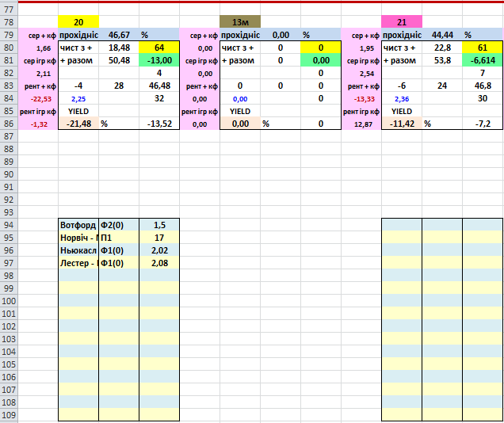Click the cell with value 50,48
The image size is (504, 423).
(119, 60)
